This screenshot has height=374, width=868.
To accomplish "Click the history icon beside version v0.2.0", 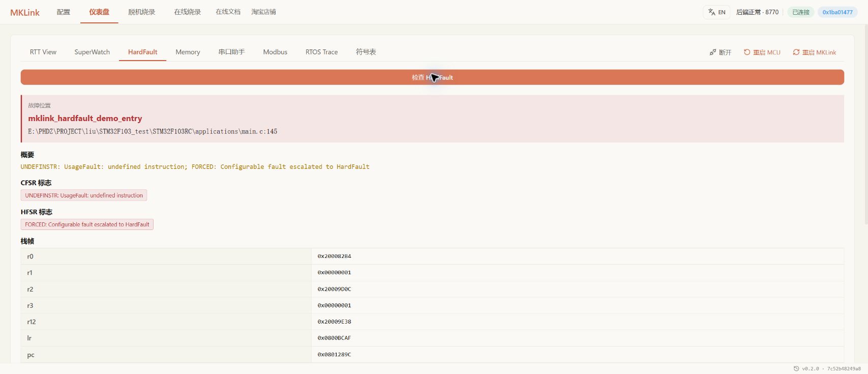I will click(x=796, y=369).
